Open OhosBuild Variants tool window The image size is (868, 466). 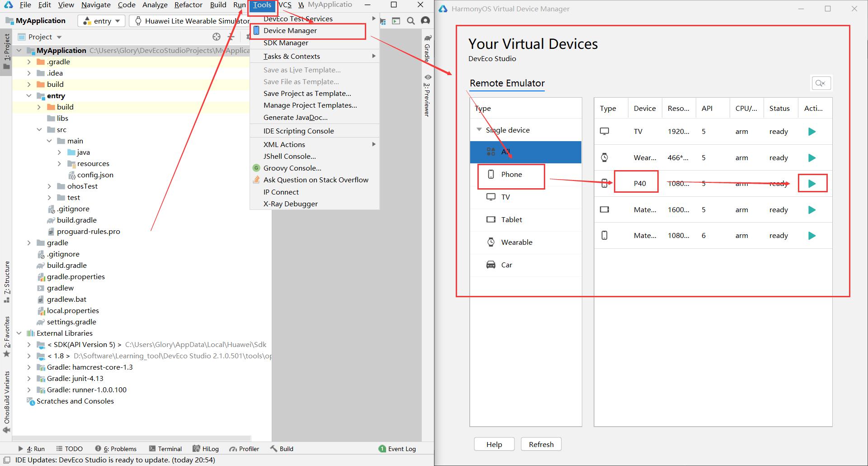(6, 402)
